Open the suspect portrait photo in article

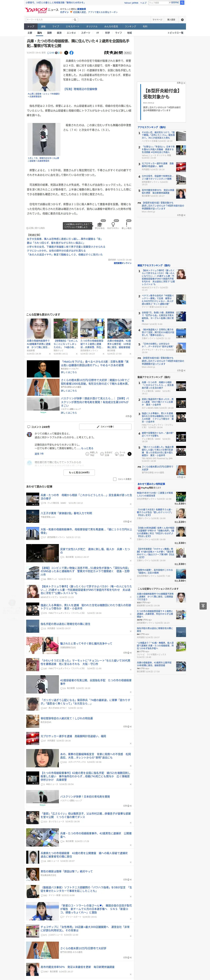click(x=44, y=75)
